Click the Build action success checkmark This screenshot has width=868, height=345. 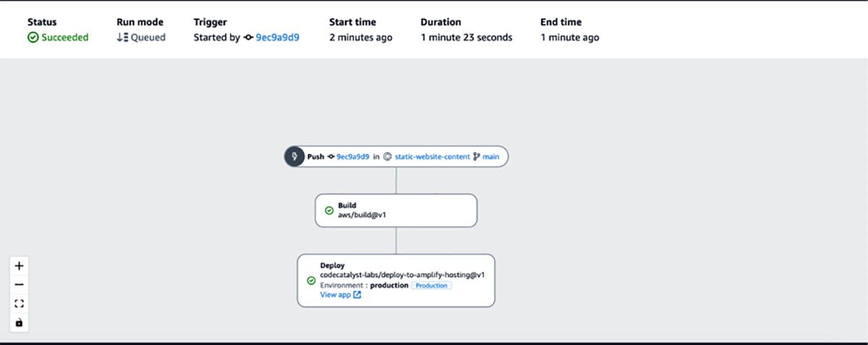[x=329, y=210]
